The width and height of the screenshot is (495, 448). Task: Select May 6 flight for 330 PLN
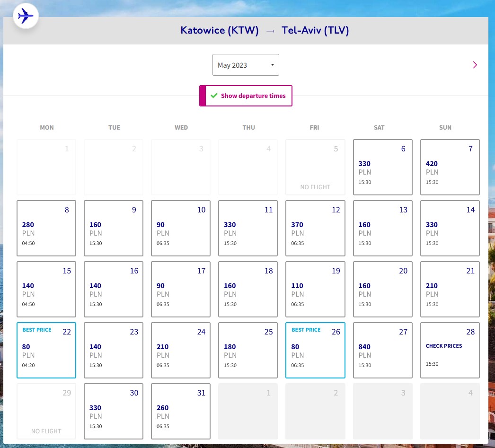(383, 167)
